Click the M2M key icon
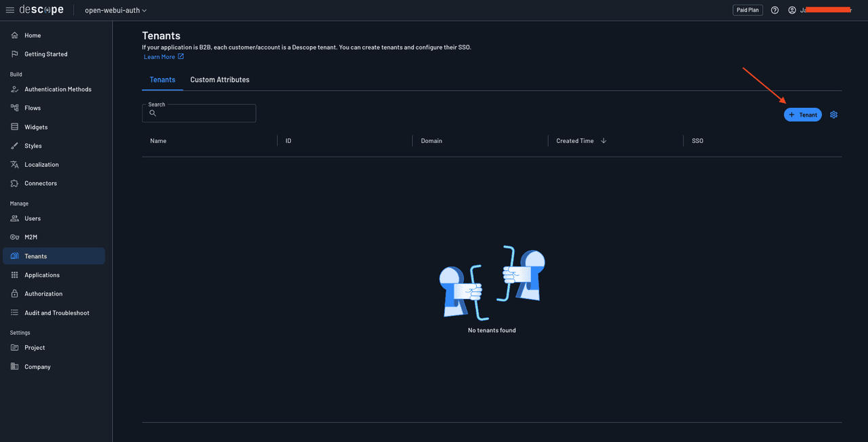 coord(15,237)
